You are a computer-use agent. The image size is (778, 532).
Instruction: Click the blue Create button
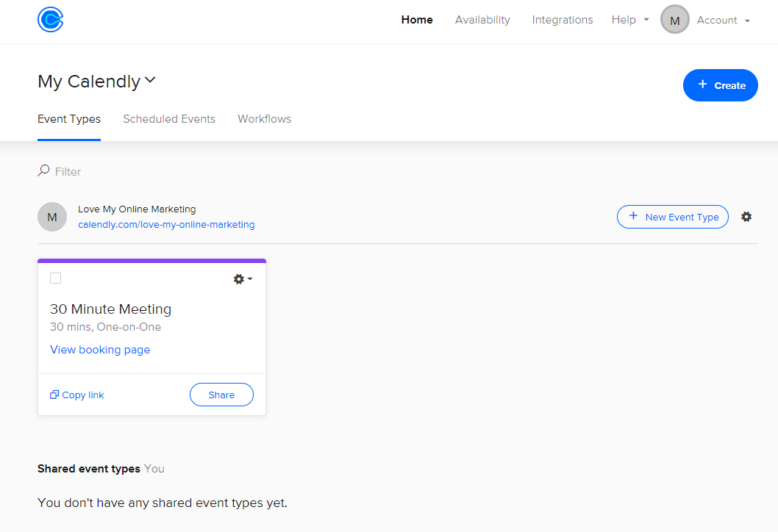click(721, 85)
